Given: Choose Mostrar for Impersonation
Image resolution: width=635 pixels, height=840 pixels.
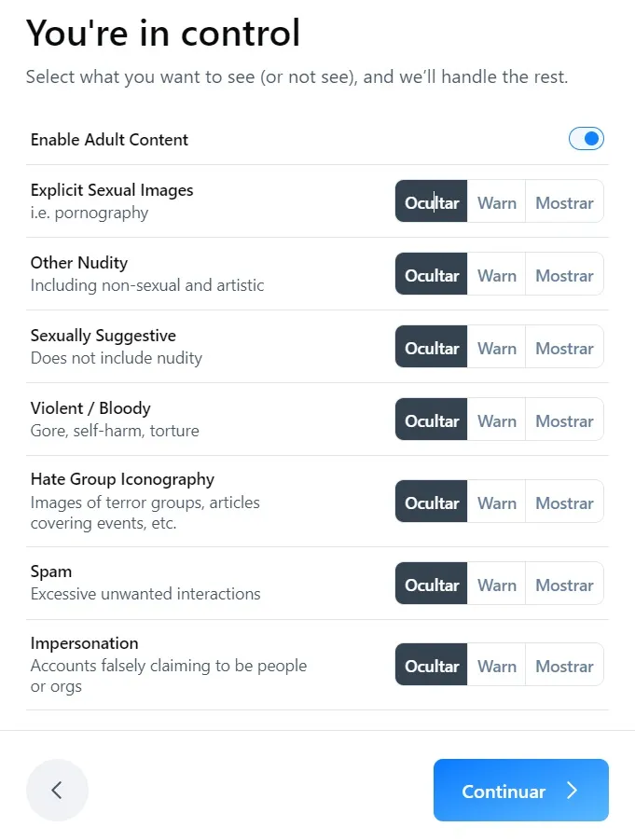Looking at the screenshot, I should [564, 666].
